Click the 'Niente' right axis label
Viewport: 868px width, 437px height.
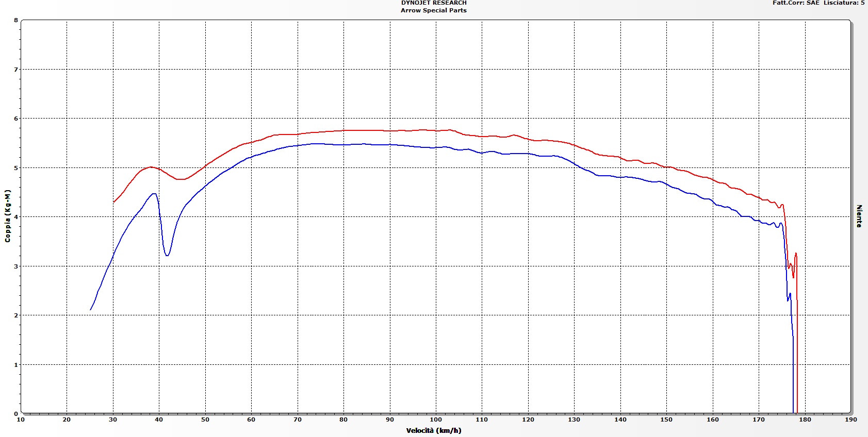tap(859, 216)
